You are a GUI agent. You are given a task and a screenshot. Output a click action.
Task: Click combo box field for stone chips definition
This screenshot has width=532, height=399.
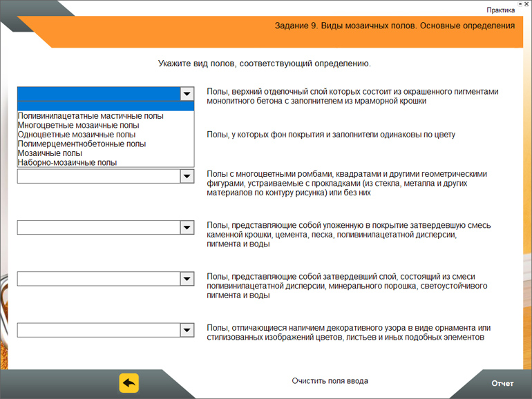pos(98,228)
